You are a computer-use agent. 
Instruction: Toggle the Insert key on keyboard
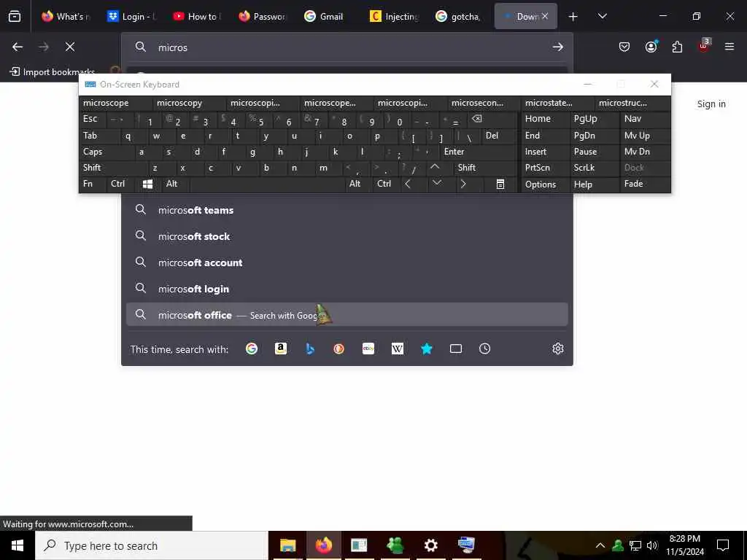click(x=546, y=152)
